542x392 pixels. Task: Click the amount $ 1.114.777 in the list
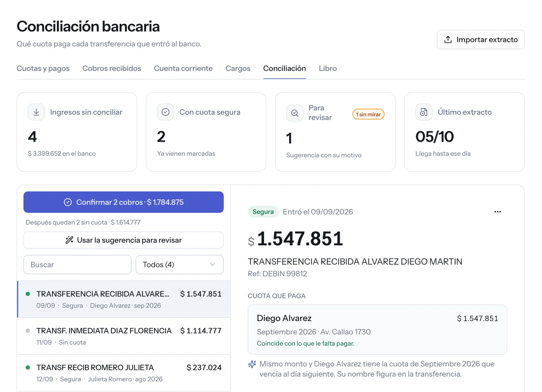coord(201,331)
